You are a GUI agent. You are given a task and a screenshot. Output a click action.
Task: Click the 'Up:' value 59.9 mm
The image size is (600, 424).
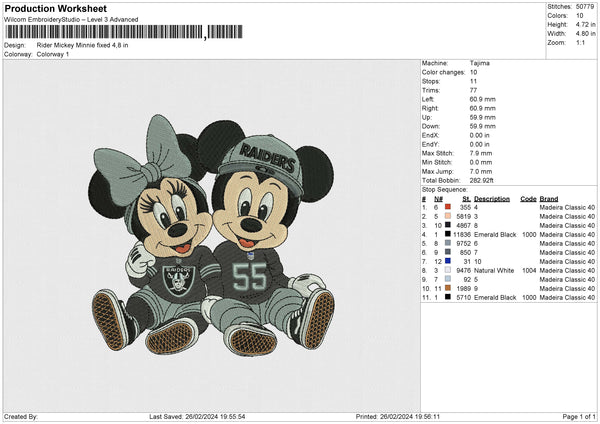pos(483,117)
